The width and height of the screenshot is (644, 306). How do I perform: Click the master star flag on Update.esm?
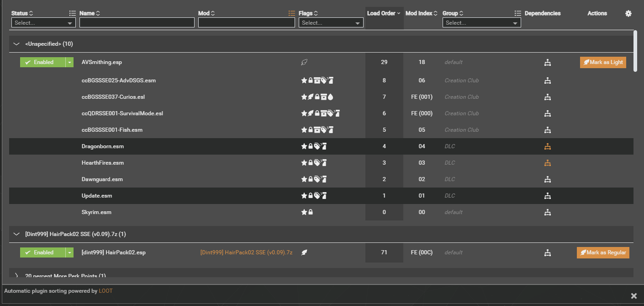pos(304,195)
